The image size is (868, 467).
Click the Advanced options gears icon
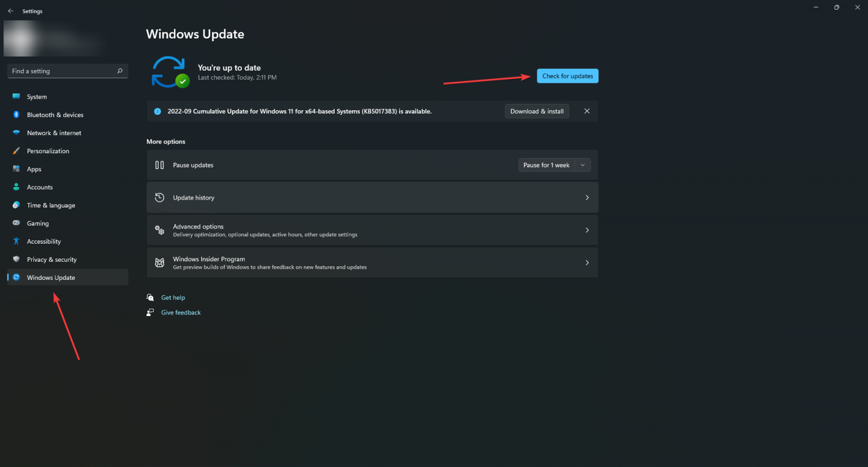pyautogui.click(x=160, y=230)
